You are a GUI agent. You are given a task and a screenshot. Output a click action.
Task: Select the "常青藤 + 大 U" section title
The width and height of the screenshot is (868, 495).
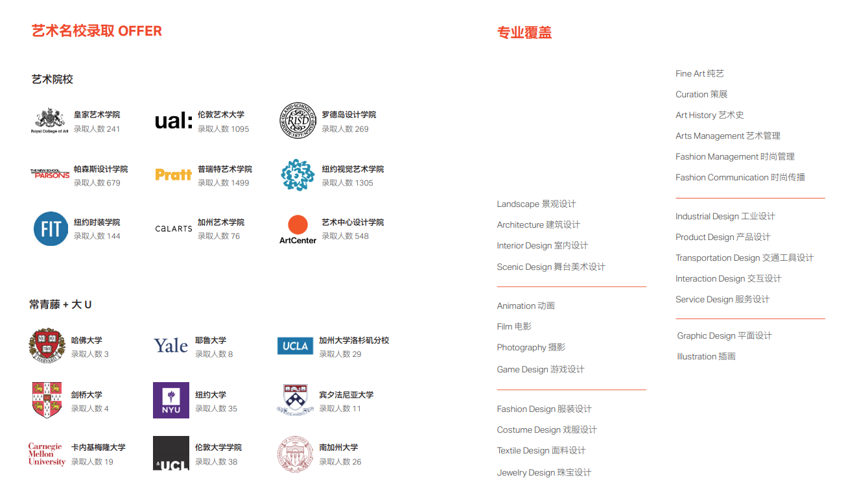60,304
